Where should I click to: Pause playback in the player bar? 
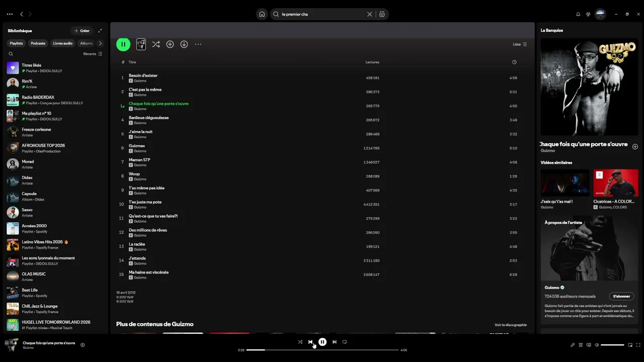(323, 342)
